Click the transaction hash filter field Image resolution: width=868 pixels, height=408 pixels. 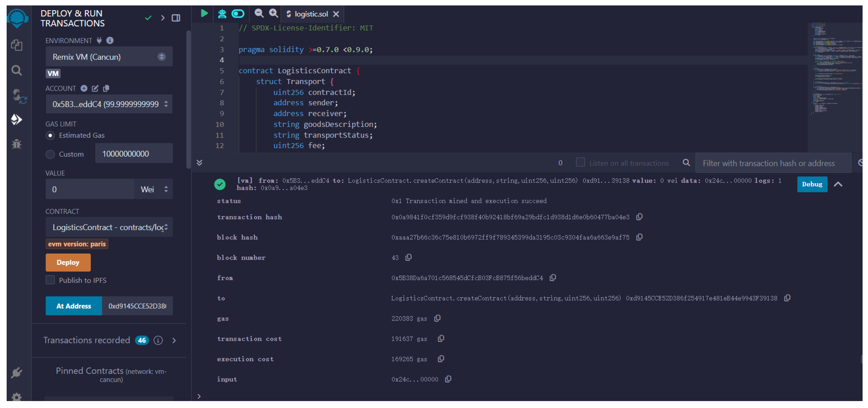[x=772, y=163]
